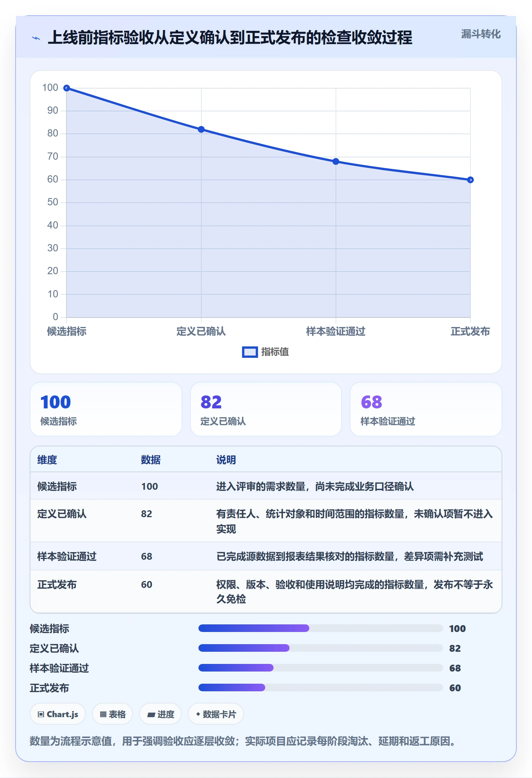Screen dimensions: 532x778
Task: Select the Chart.js tag chip
Action: [x=58, y=714]
